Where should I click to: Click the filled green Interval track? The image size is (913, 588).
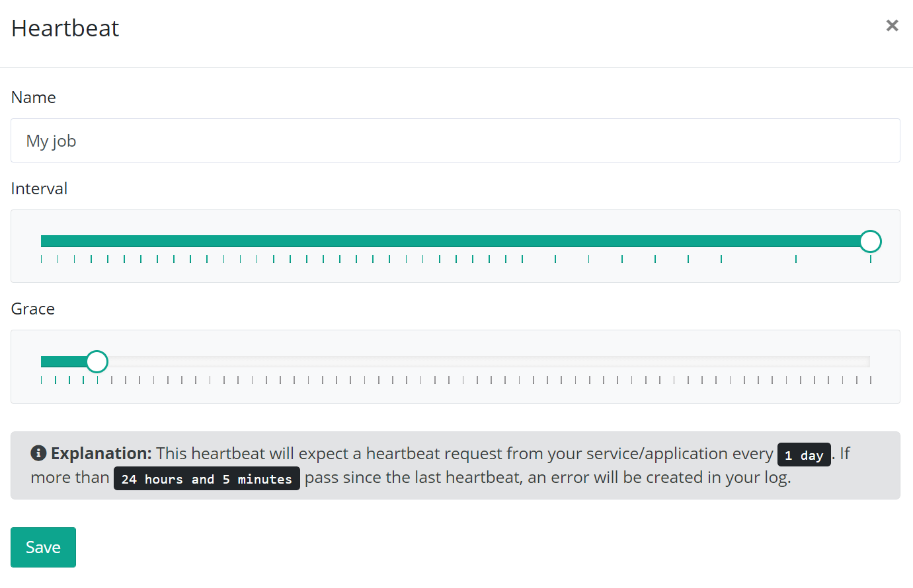click(x=397, y=240)
